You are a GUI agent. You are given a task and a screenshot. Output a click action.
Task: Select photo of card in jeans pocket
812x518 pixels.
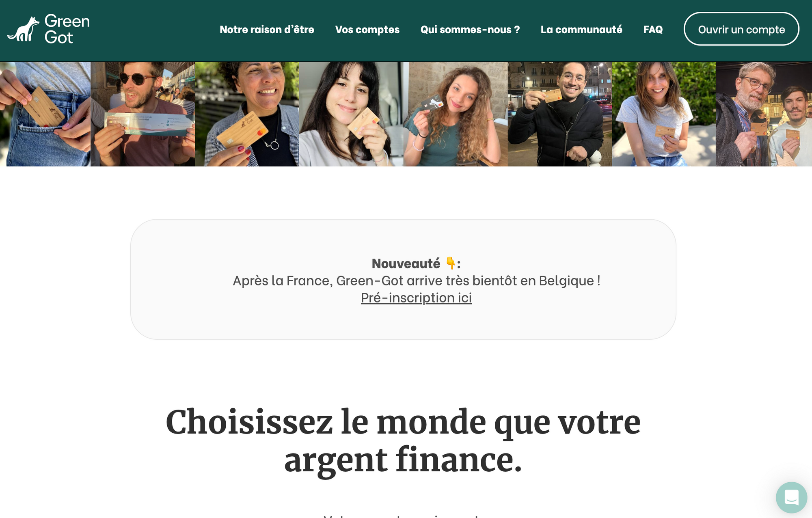45,114
